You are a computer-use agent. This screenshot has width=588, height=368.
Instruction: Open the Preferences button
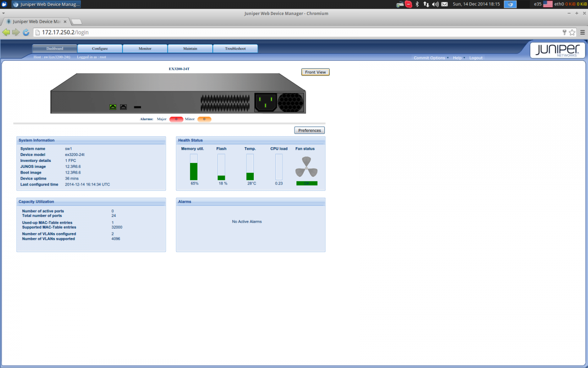tap(309, 131)
